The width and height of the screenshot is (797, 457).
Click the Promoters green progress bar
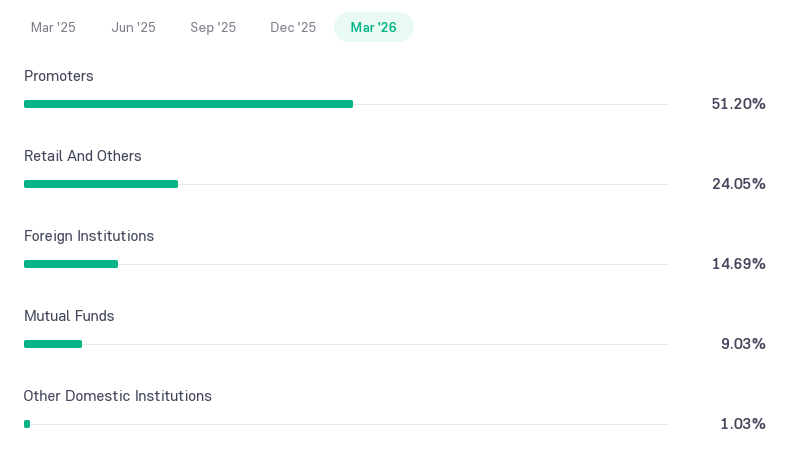(189, 104)
